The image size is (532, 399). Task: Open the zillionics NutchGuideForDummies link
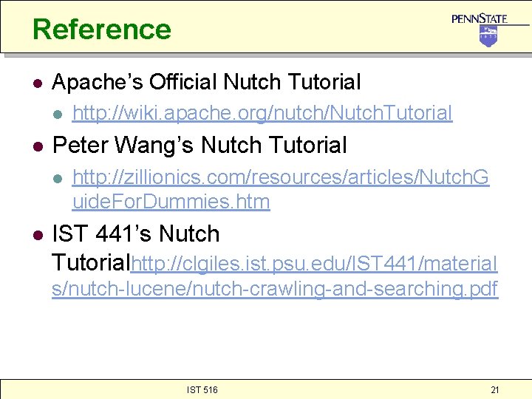click(281, 189)
